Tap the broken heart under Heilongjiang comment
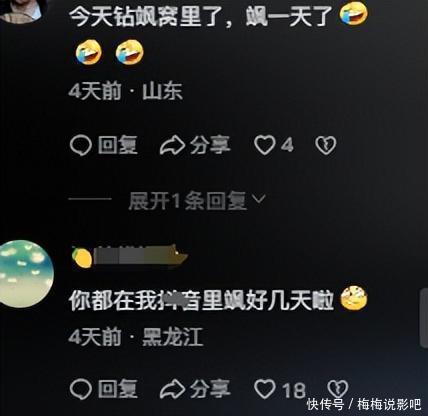Viewport: 428px width, 416px height. [338, 388]
